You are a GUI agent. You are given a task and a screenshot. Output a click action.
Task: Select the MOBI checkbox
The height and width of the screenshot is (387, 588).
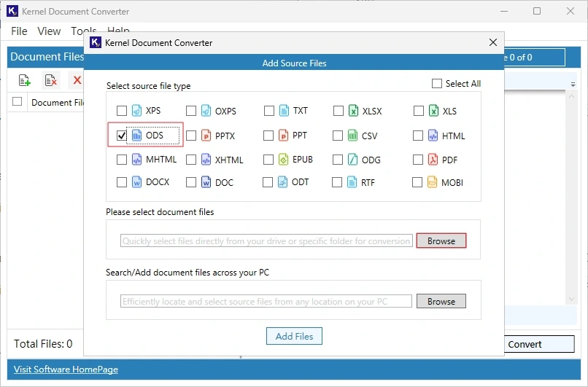tap(417, 182)
